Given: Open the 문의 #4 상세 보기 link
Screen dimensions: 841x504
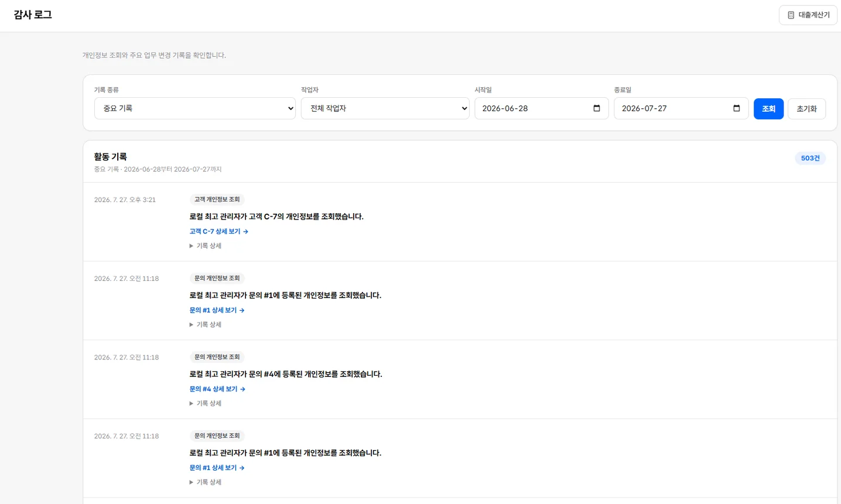Looking at the screenshot, I should click(217, 389).
